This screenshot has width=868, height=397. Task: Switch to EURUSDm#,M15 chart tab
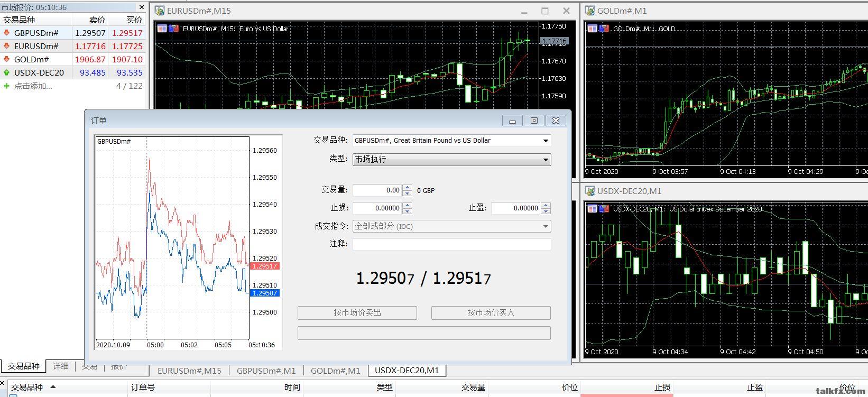189,371
